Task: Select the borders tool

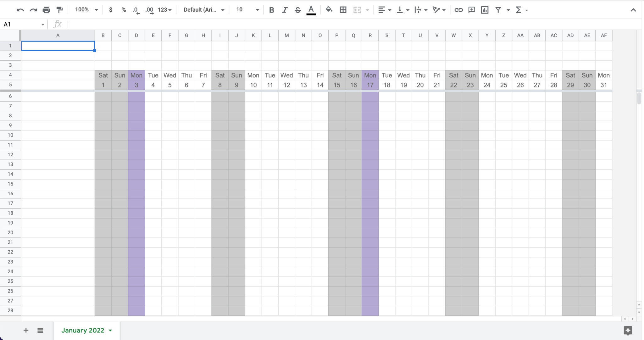Action: coord(342,10)
